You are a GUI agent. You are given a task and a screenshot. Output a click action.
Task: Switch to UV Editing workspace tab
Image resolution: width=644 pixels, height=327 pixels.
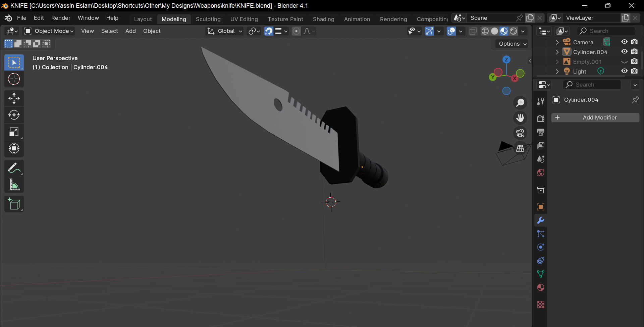coord(244,19)
